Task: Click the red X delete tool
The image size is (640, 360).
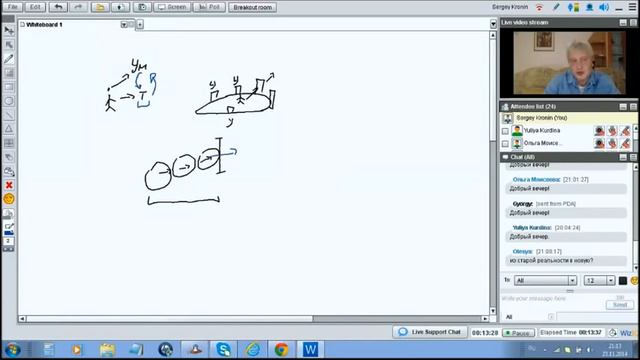Action: 9,185
